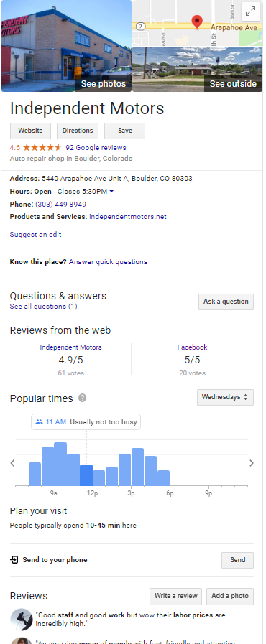Save Independent Motors to a list
The image size is (266, 644).
pos(124,131)
